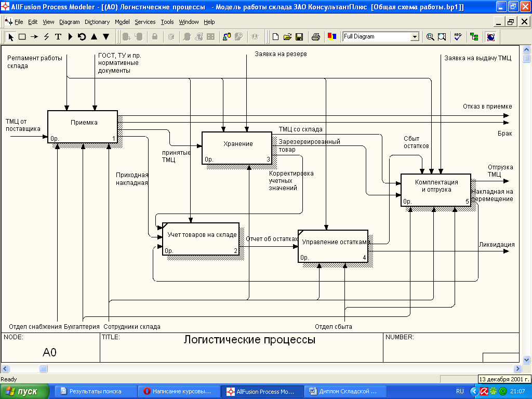The width and height of the screenshot is (532, 399).
Task: Go to child diagram down triangle
Action: 106,37
